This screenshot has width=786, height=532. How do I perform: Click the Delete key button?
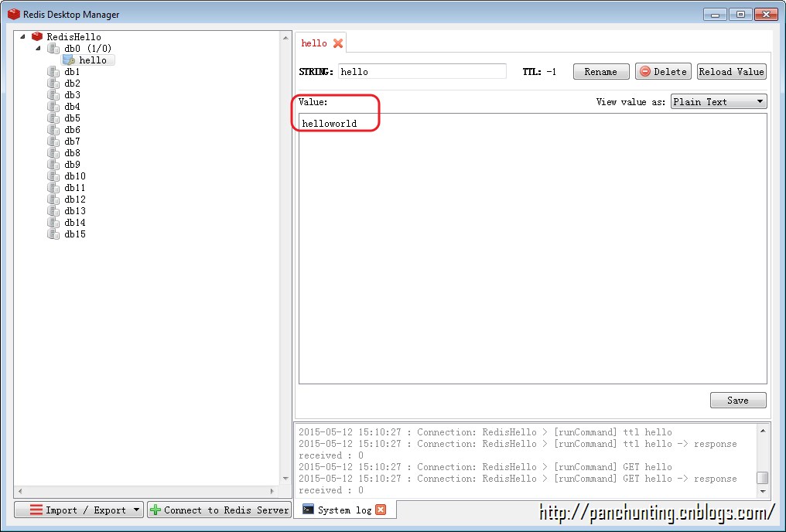pos(663,72)
